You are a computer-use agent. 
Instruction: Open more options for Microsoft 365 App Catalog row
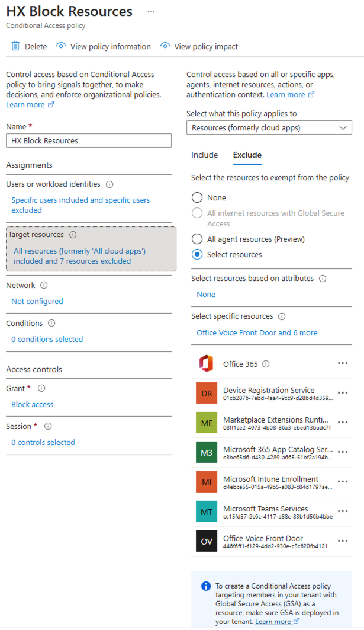pos(342,452)
